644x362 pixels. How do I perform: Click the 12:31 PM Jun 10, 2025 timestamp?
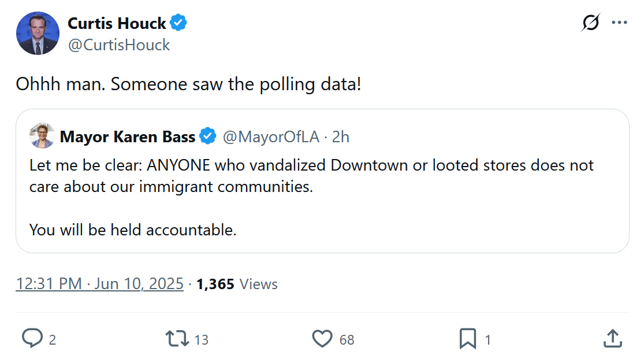99,284
